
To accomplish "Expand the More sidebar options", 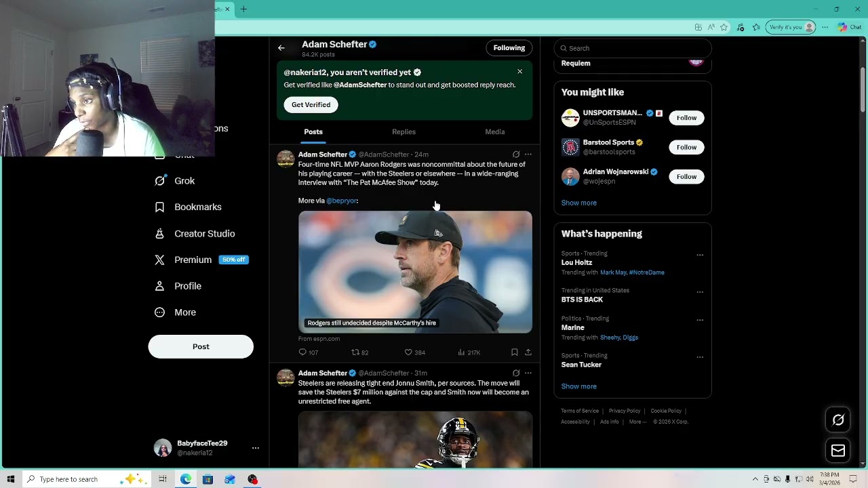I will pyautogui.click(x=175, y=312).
